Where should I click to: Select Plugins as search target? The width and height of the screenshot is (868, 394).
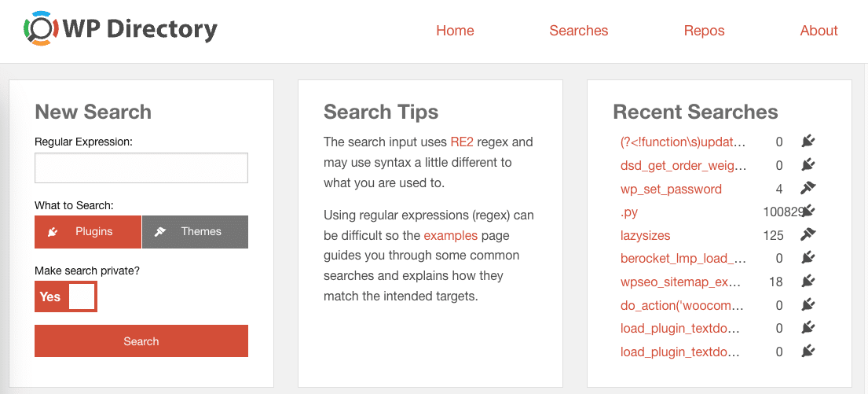(x=88, y=232)
